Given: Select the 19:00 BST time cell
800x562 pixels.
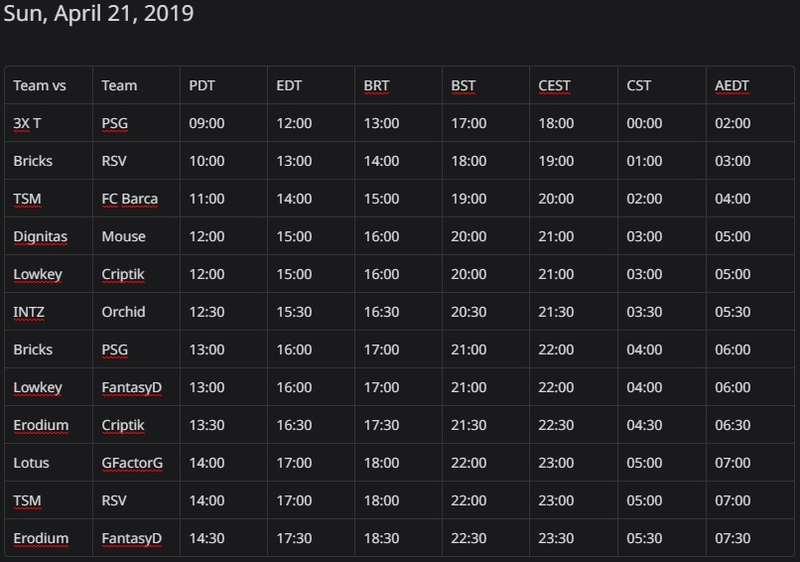Looking at the screenshot, I should 486,198.
